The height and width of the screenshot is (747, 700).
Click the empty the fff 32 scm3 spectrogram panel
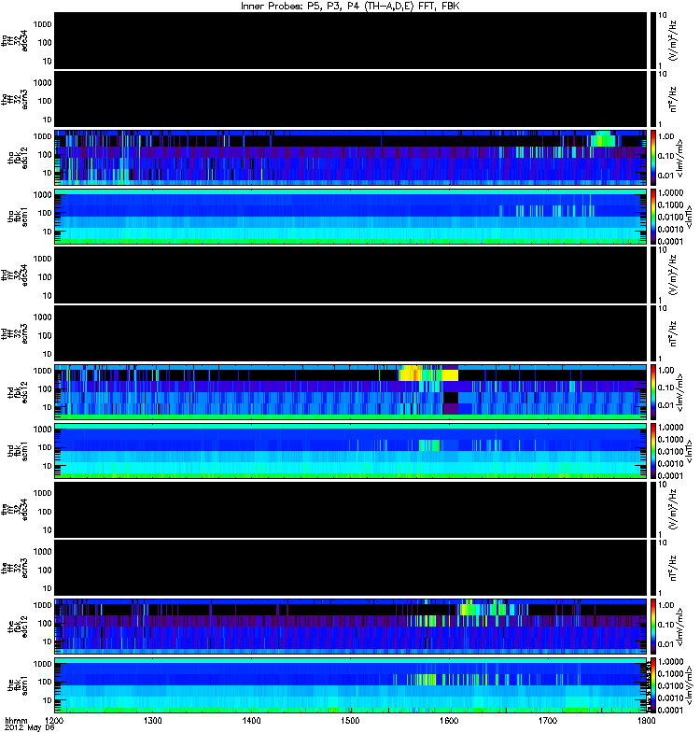coord(351,568)
